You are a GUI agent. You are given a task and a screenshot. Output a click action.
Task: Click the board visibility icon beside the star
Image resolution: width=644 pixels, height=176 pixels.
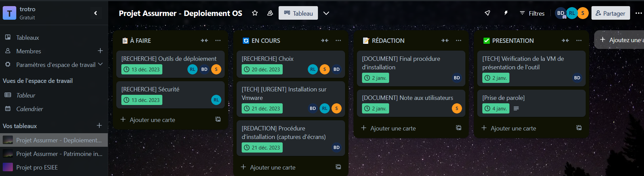[x=270, y=13]
